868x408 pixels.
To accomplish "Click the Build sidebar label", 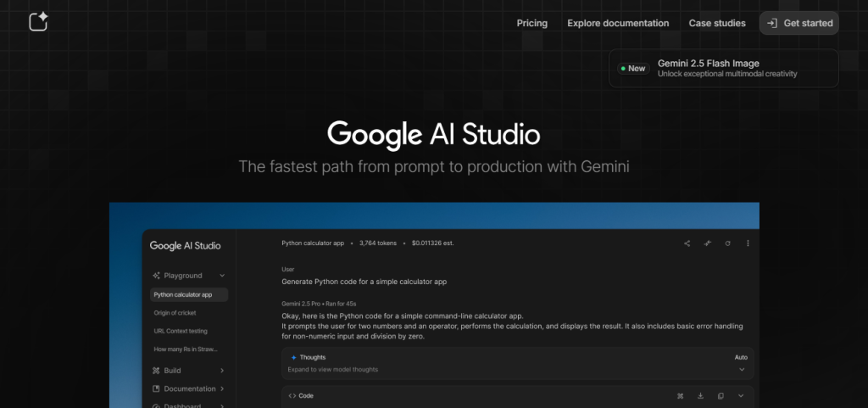I will click(172, 371).
